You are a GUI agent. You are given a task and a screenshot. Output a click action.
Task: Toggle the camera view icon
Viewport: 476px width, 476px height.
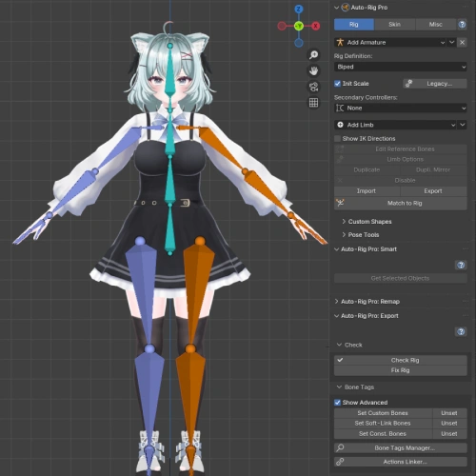pyautogui.click(x=313, y=87)
